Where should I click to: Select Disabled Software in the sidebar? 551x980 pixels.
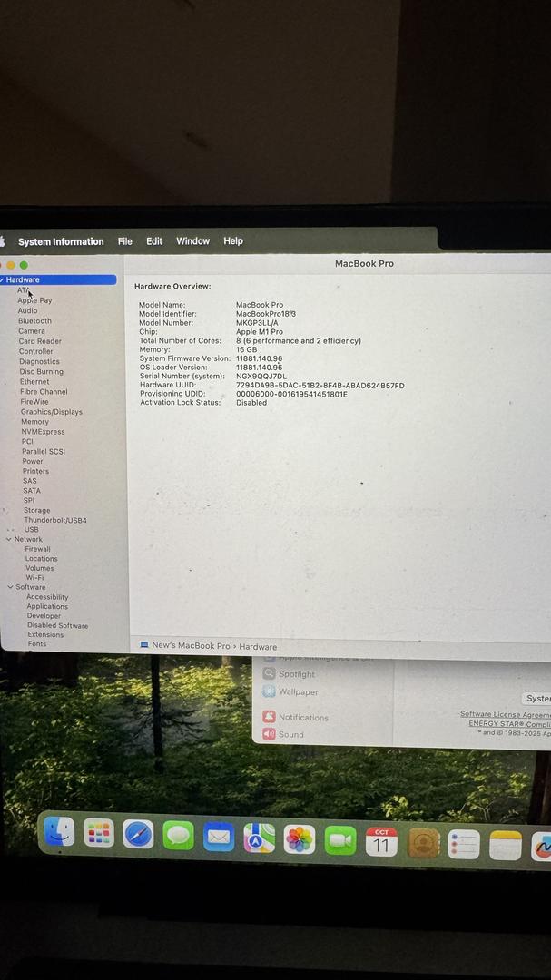pos(57,625)
